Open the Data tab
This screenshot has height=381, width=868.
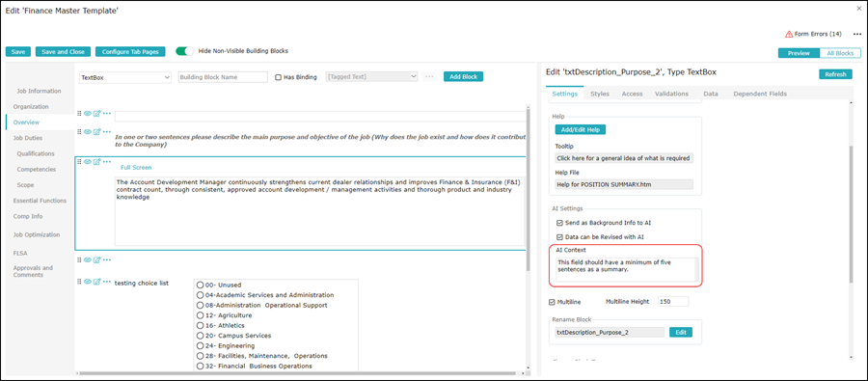click(x=711, y=95)
